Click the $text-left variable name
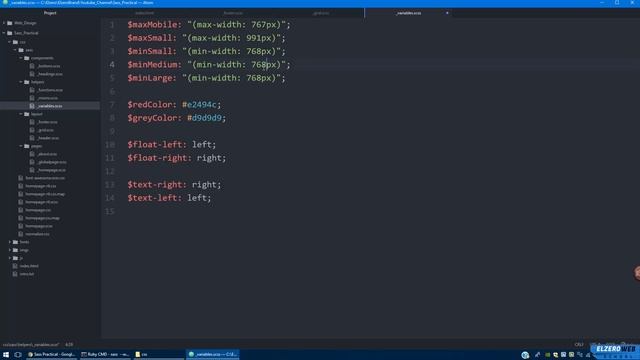640x360 pixels. click(152, 198)
